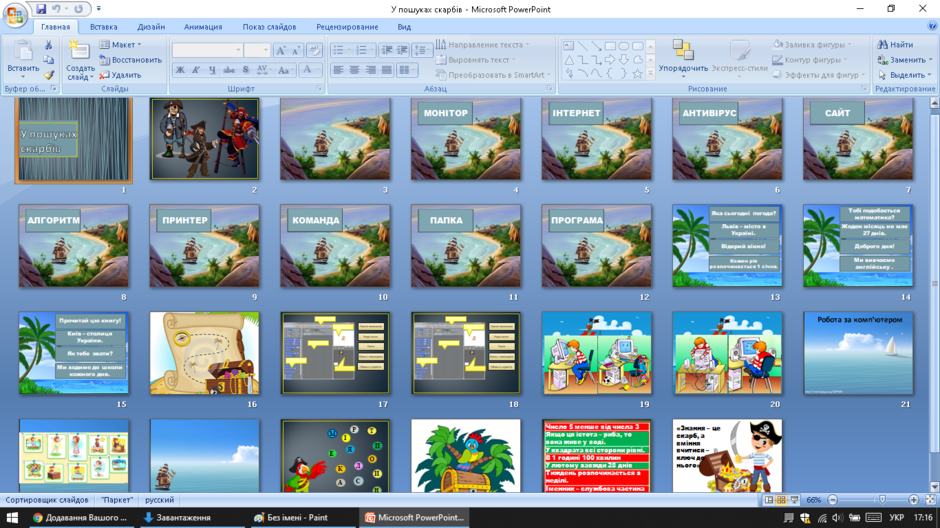The image size is (940, 528).
Task: Open the Анимация tab
Action: [x=203, y=27]
